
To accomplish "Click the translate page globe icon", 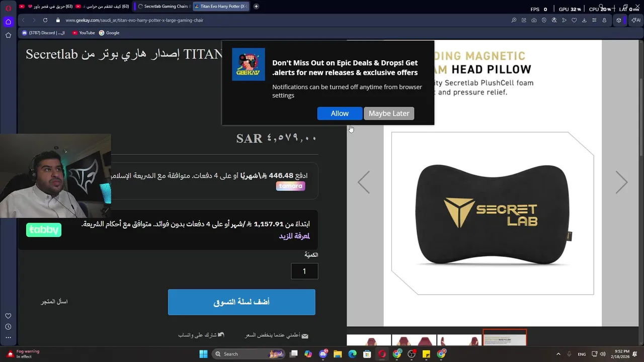I will tap(554, 20).
